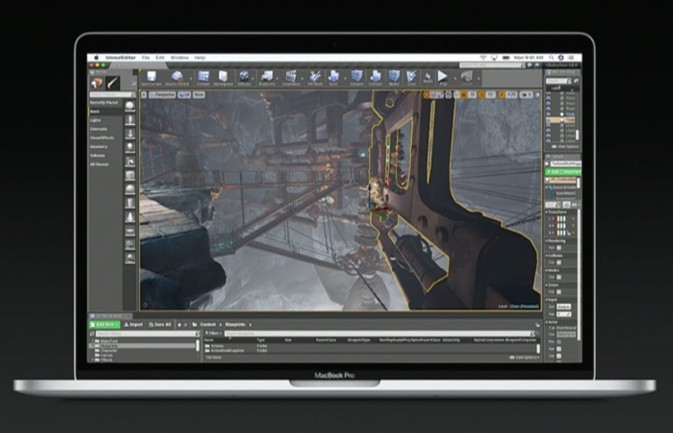Open the dropdown arrow next to Settings

pos(254,79)
